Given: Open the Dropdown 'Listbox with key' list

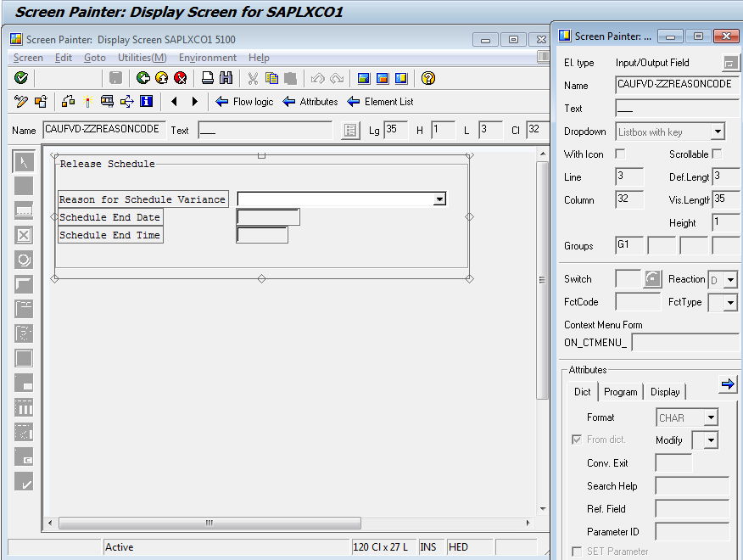Looking at the screenshot, I should tap(718, 132).
